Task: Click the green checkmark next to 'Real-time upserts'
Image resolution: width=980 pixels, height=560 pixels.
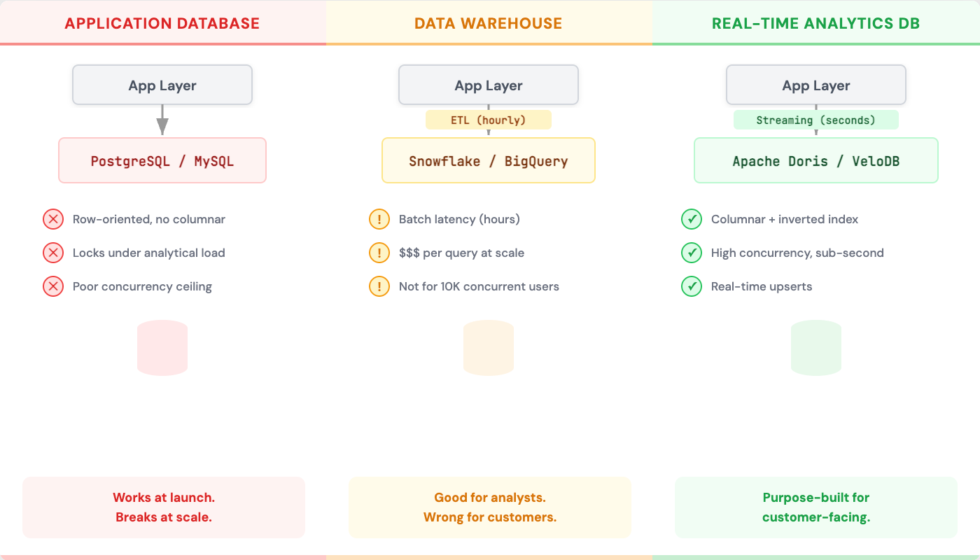Action: (692, 286)
